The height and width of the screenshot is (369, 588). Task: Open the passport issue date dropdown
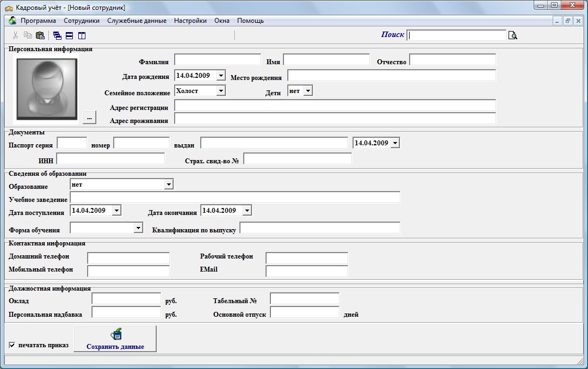[x=395, y=143]
